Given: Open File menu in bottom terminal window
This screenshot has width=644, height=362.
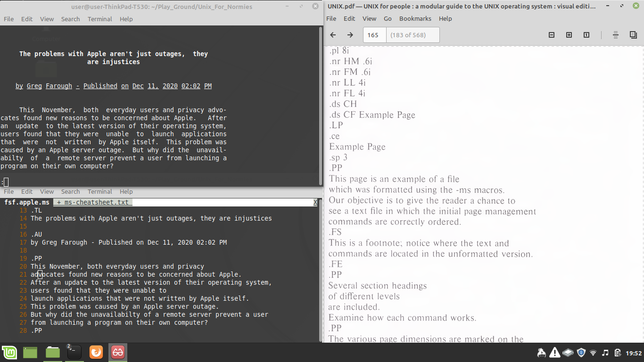Looking at the screenshot, I should [9, 191].
